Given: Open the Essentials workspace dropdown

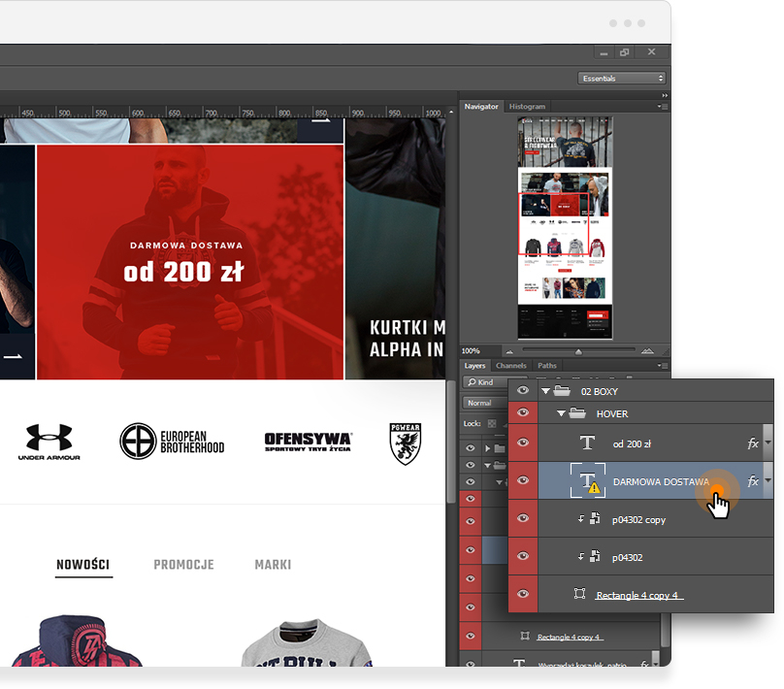Looking at the screenshot, I should pos(623,79).
